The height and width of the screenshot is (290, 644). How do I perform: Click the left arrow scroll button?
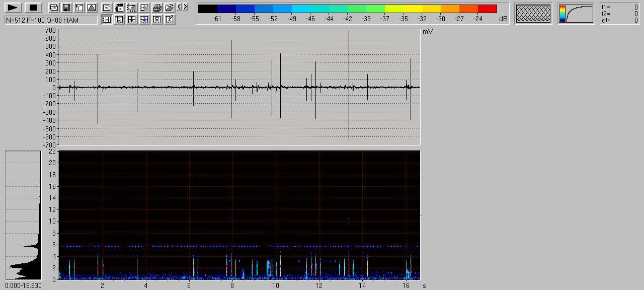[180, 7]
